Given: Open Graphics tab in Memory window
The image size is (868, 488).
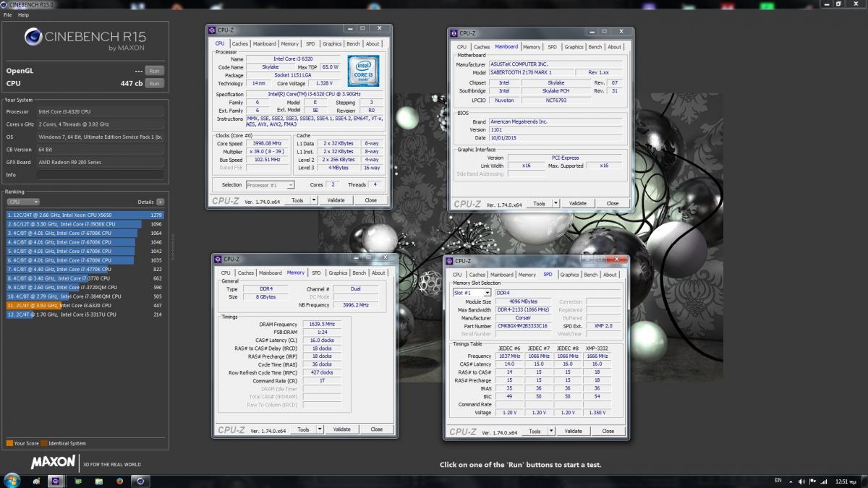Looking at the screenshot, I should (338, 273).
